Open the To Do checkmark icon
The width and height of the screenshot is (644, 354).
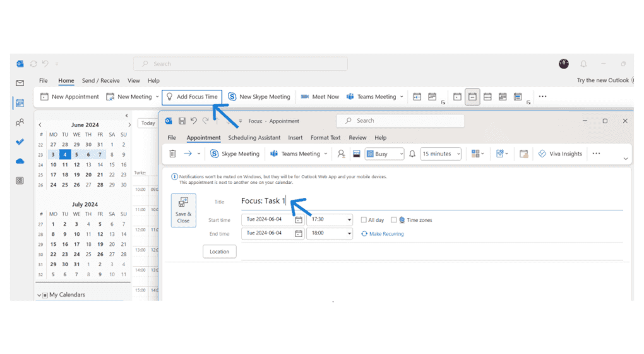[x=20, y=142]
